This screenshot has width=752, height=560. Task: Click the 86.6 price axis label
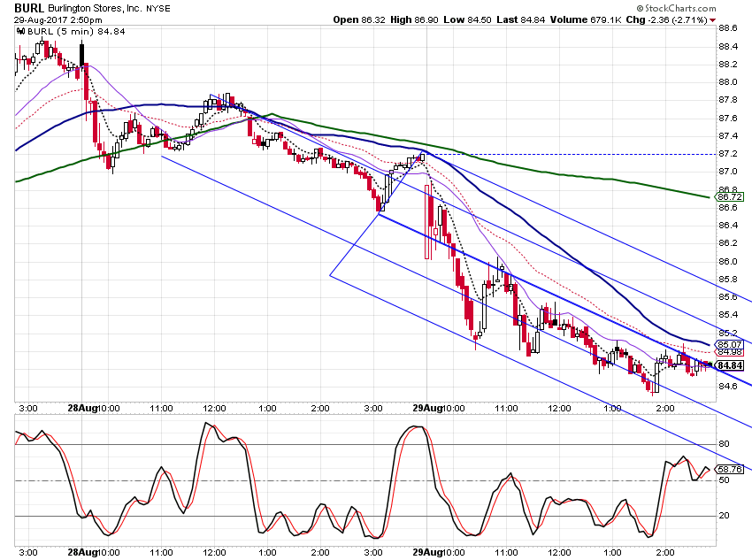pyautogui.click(x=728, y=208)
